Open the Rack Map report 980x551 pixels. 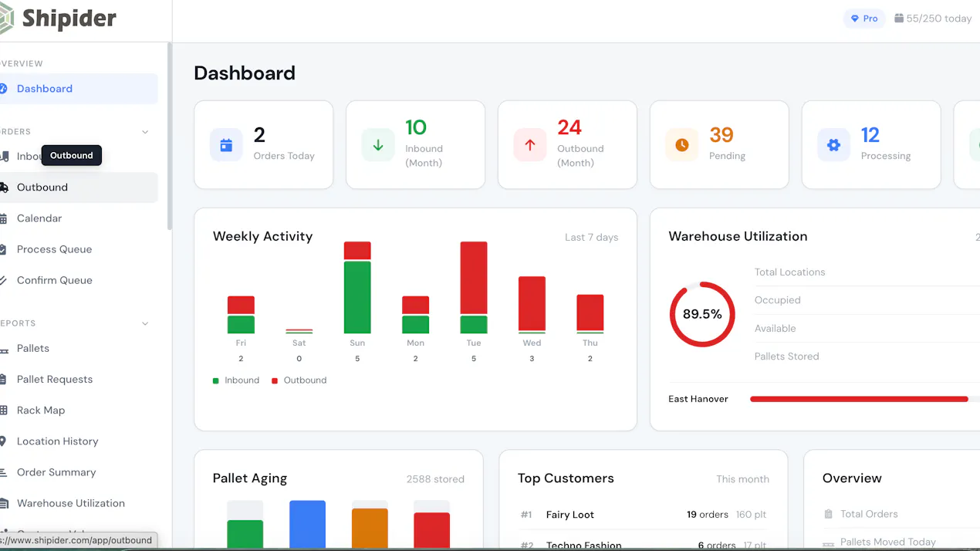79,411
